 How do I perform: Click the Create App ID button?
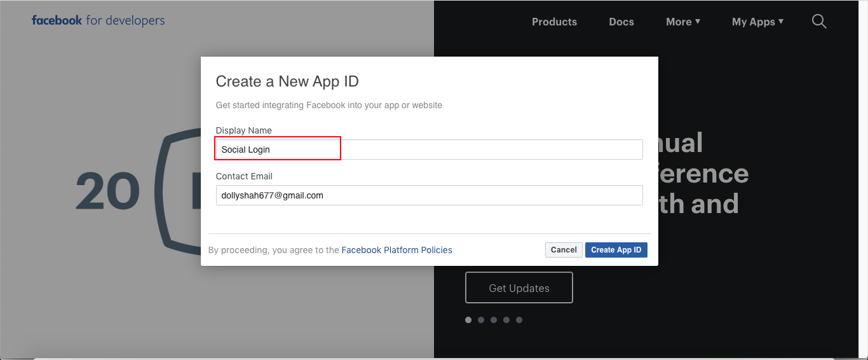[616, 250]
